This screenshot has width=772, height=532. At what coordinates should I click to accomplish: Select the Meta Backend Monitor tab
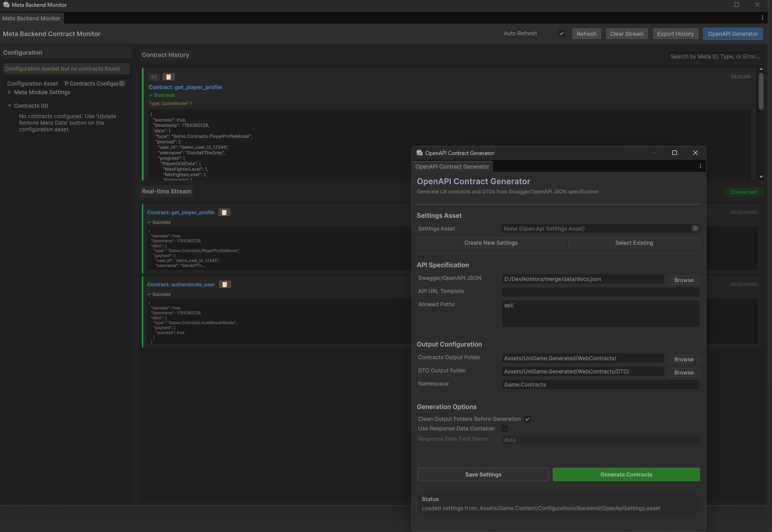31,19
